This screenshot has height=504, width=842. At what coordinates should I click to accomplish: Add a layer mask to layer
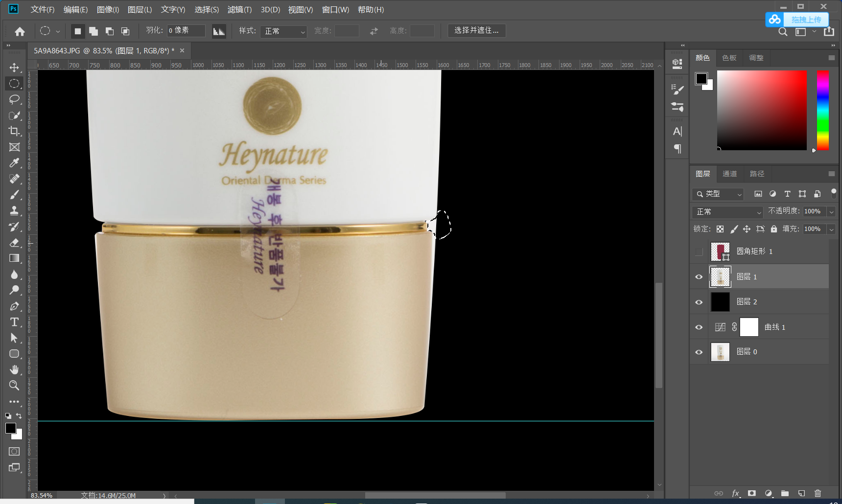[752, 493]
